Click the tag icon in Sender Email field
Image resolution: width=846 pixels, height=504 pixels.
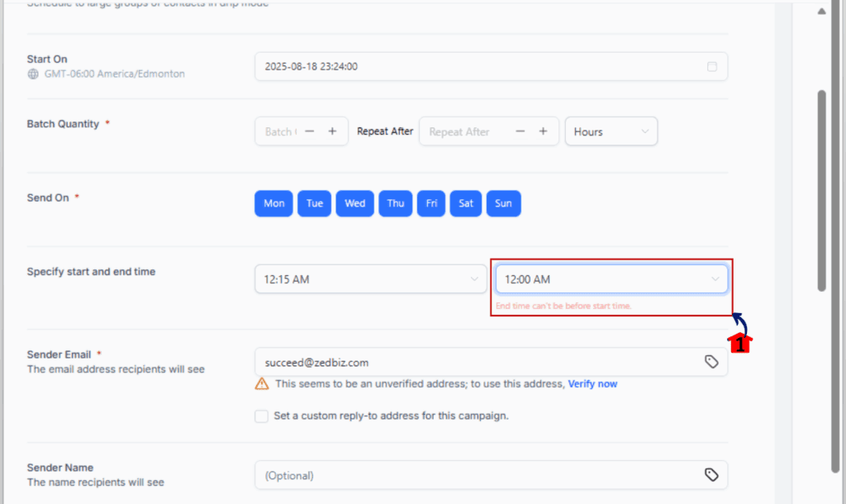(x=711, y=362)
